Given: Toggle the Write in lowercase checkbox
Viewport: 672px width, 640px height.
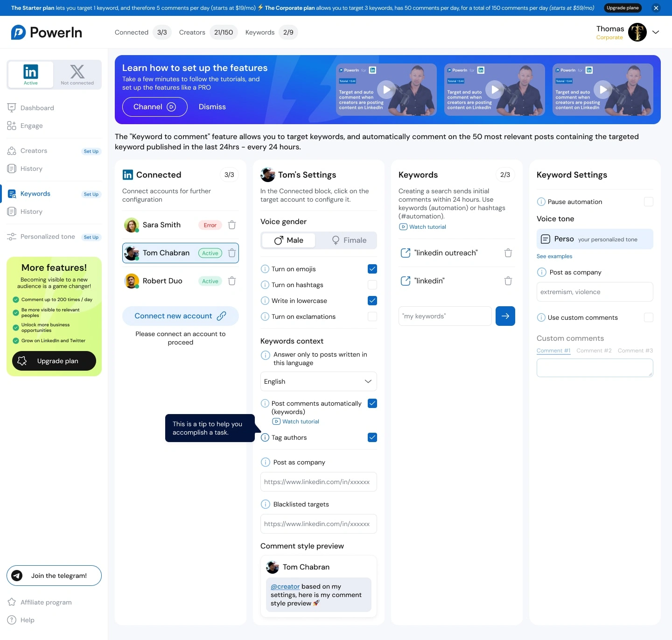Looking at the screenshot, I should 372,301.
